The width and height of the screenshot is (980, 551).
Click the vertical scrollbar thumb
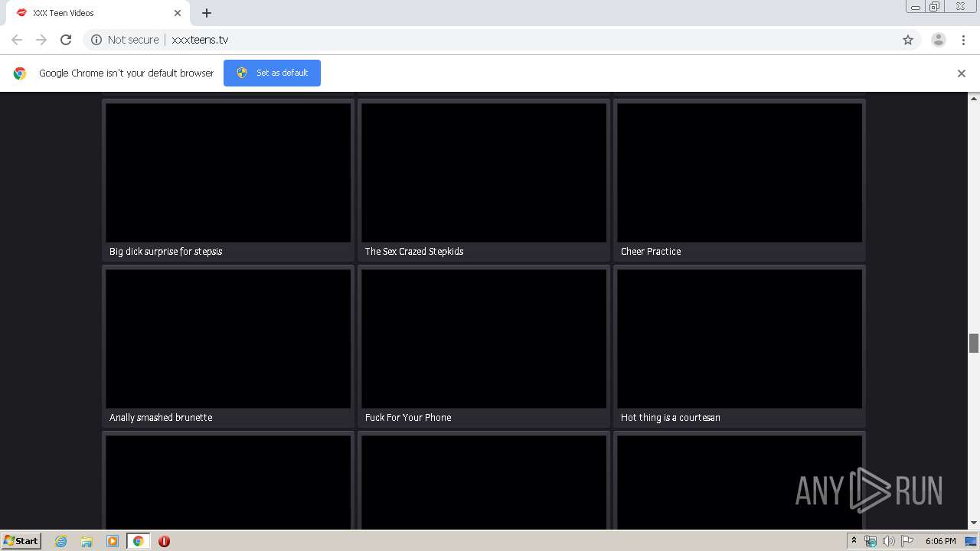pos(974,343)
